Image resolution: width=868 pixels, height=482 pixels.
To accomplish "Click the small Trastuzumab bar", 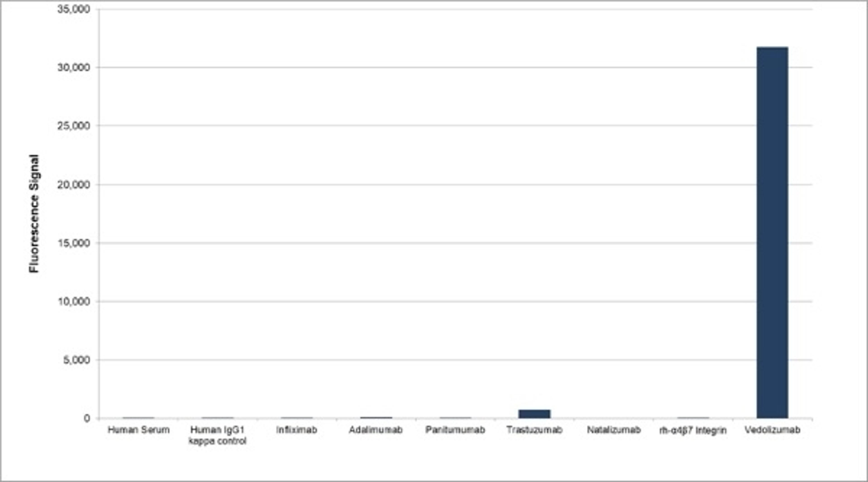I will [534, 414].
